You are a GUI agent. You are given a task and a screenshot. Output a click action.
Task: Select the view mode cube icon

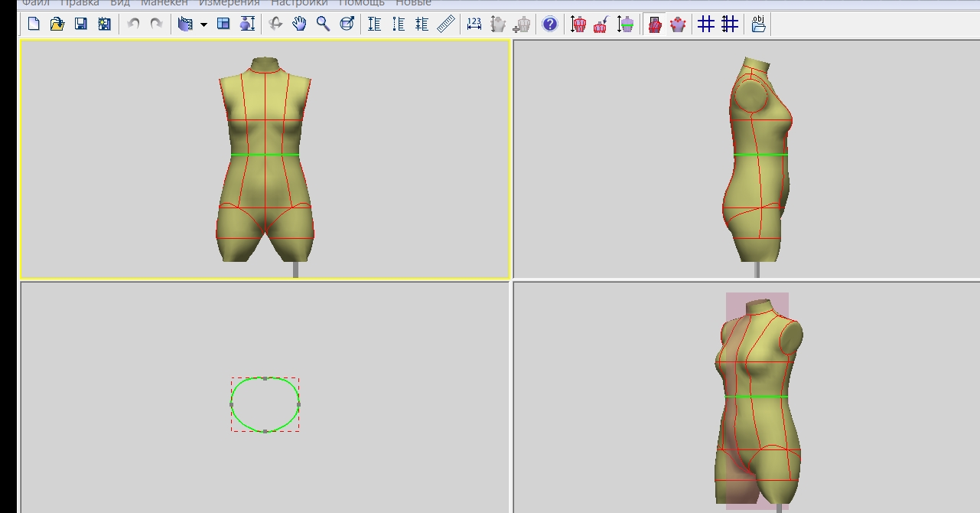pos(185,24)
